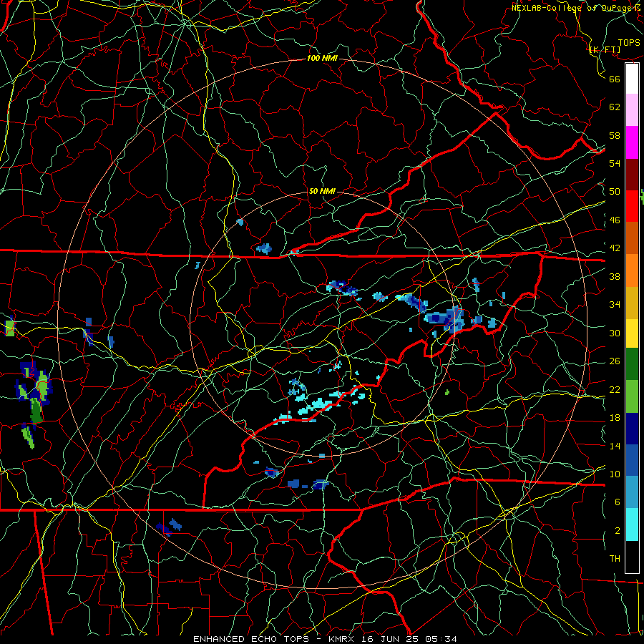Click the black TH legend segment
This screenshot has width=644, height=644.
632,557
